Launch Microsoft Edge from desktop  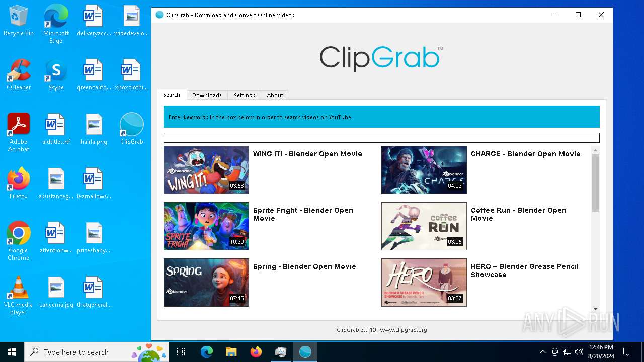coord(56,24)
